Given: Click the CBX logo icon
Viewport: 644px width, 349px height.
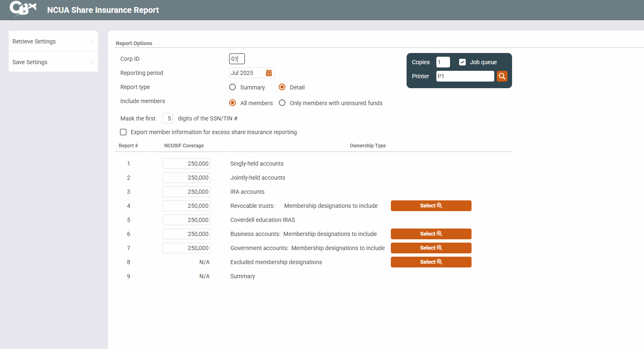Looking at the screenshot, I should [x=23, y=9].
